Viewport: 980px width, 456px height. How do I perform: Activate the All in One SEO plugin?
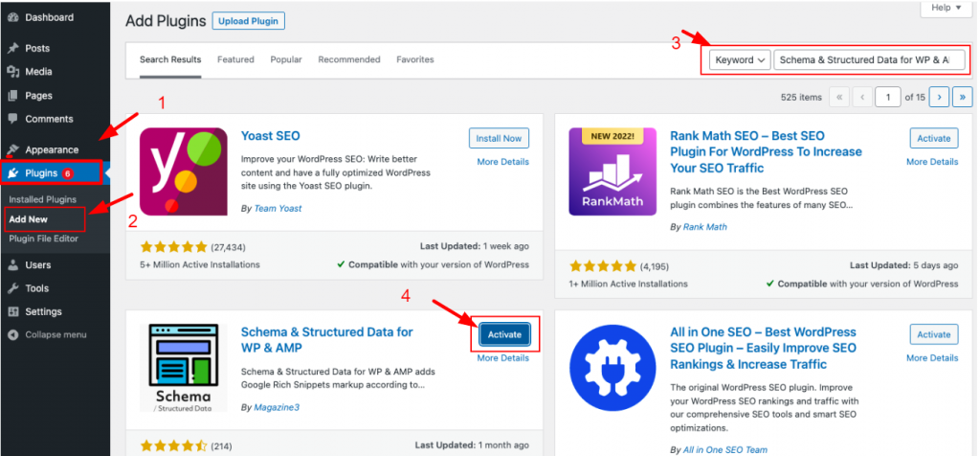(934, 334)
